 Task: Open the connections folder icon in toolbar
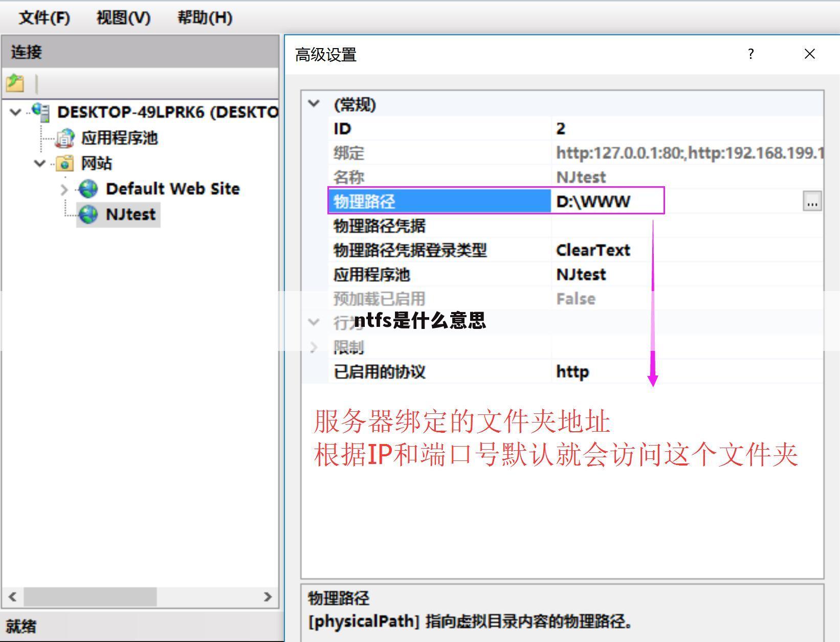15,83
